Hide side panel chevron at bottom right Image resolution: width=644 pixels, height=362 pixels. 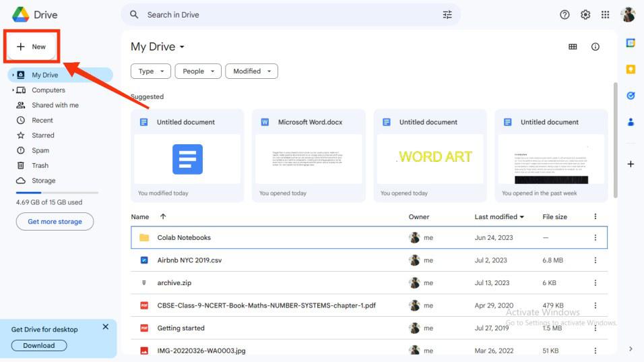pyautogui.click(x=631, y=349)
